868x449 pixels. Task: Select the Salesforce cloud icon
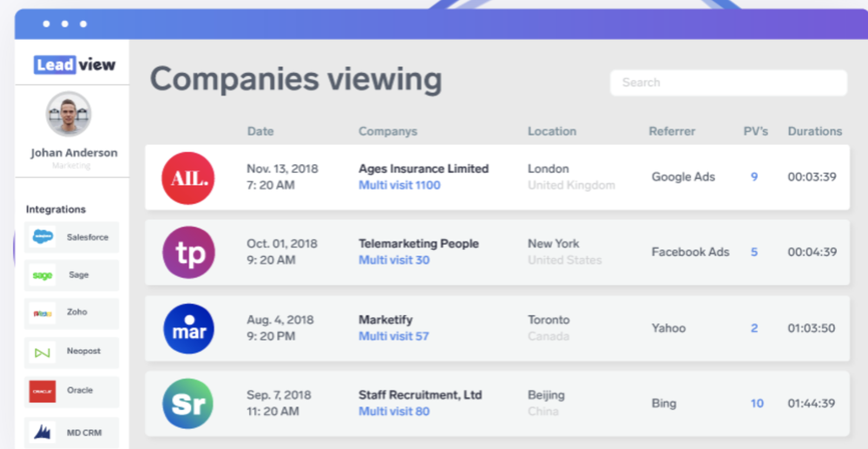43,237
